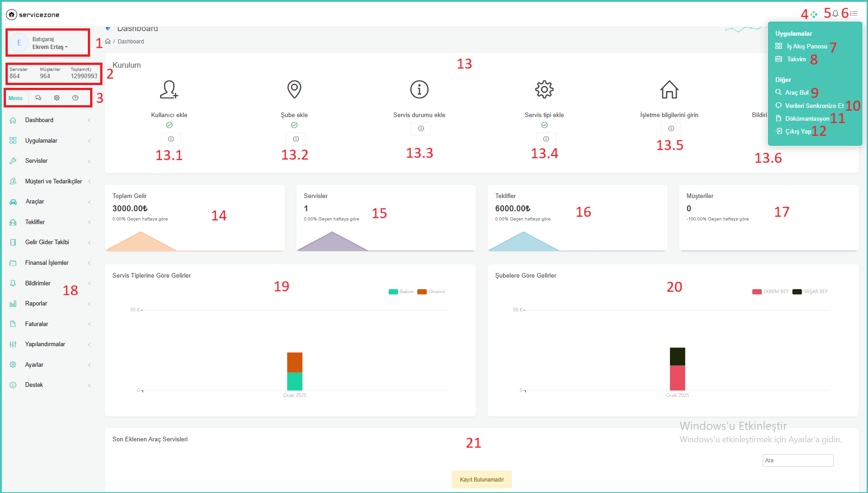Click the Toplam Gelir 3000.00₺ card
The width and height of the screenshot is (868, 493).
point(195,218)
